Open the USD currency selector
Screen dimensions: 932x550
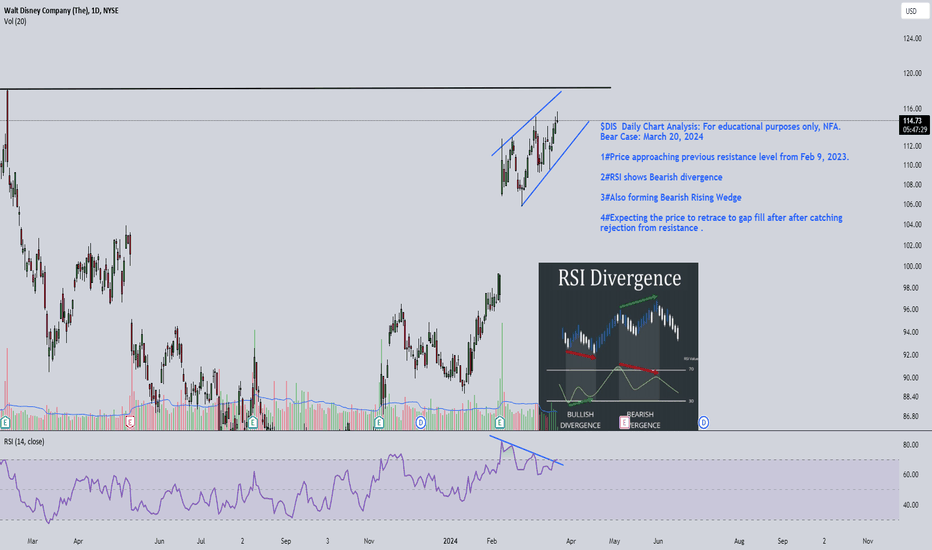pyautogui.click(x=914, y=11)
